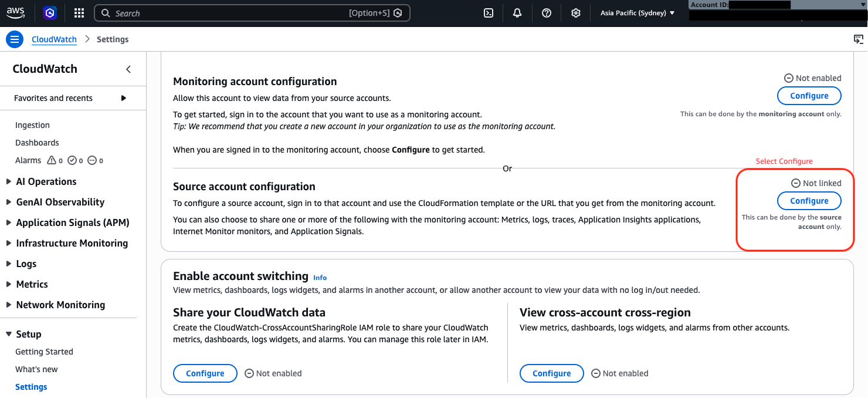Click Configure under View cross-account cross-region
Viewport: 868px width, 398px height.
tap(552, 373)
